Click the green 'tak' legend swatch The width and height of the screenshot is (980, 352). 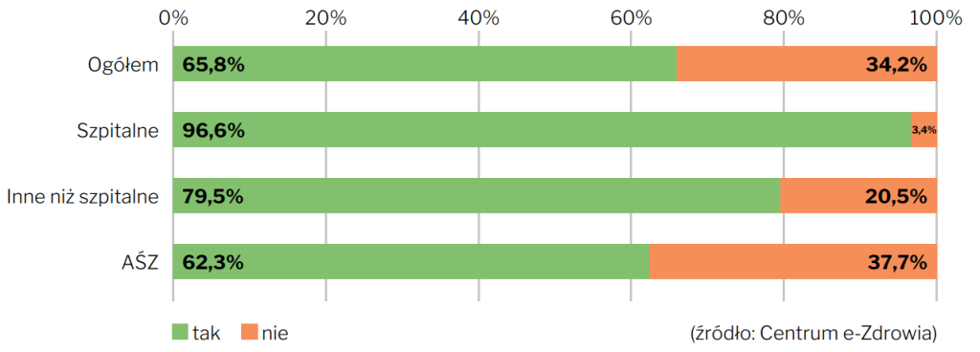pyautogui.click(x=181, y=334)
